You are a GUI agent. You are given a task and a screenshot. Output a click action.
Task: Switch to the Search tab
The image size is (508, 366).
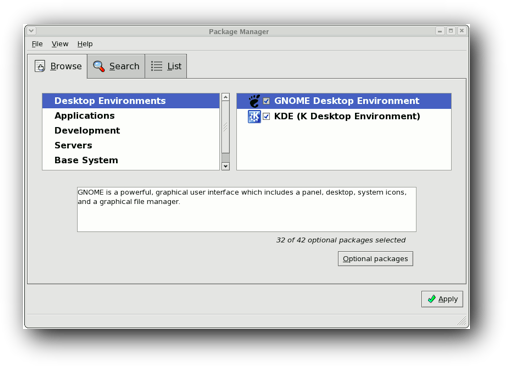[x=116, y=66]
